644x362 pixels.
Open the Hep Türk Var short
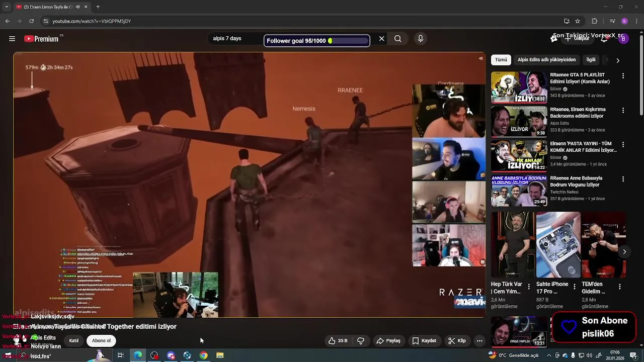click(x=513, y=245)
